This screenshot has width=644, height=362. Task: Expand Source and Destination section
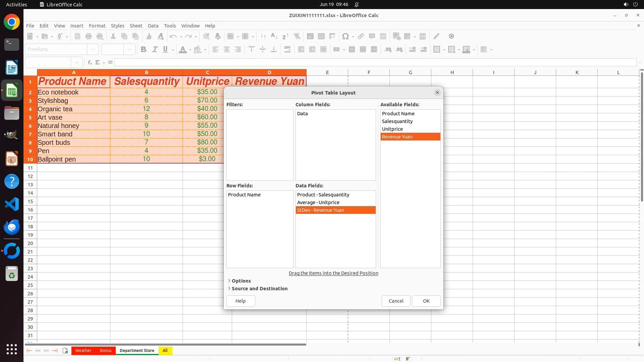coord(259,289)
